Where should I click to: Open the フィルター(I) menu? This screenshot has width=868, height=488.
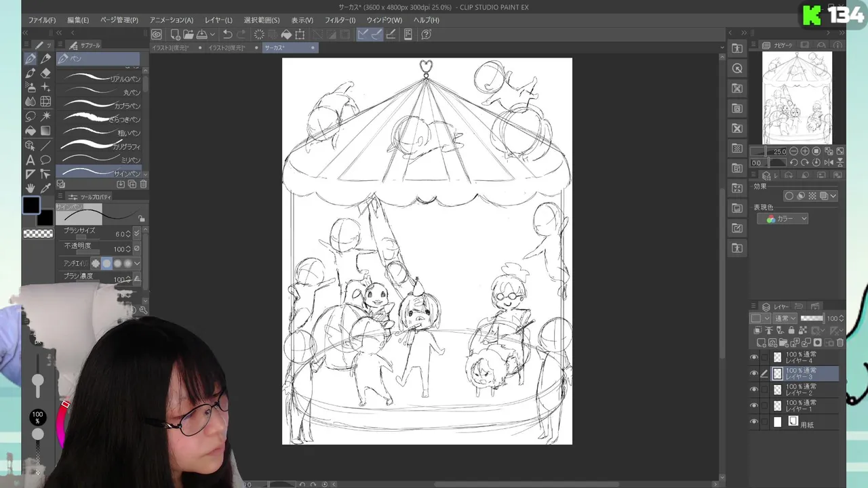(x=340, y=20)
